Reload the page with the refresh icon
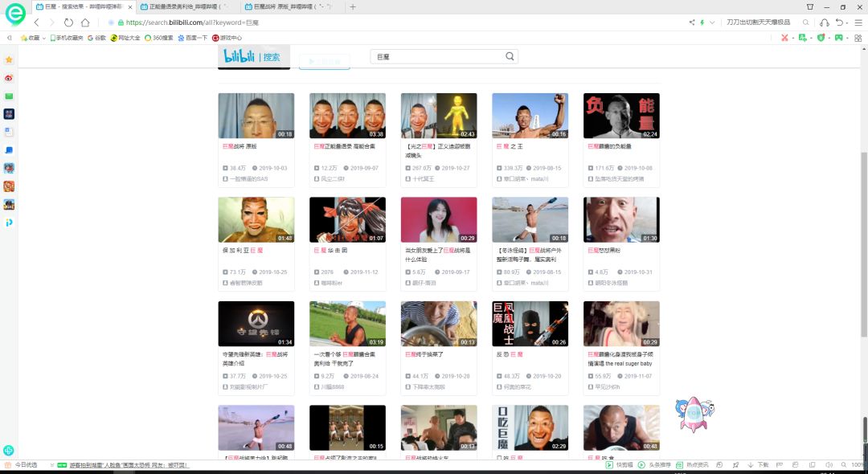 pyautogui.click(x=68, y=22)
